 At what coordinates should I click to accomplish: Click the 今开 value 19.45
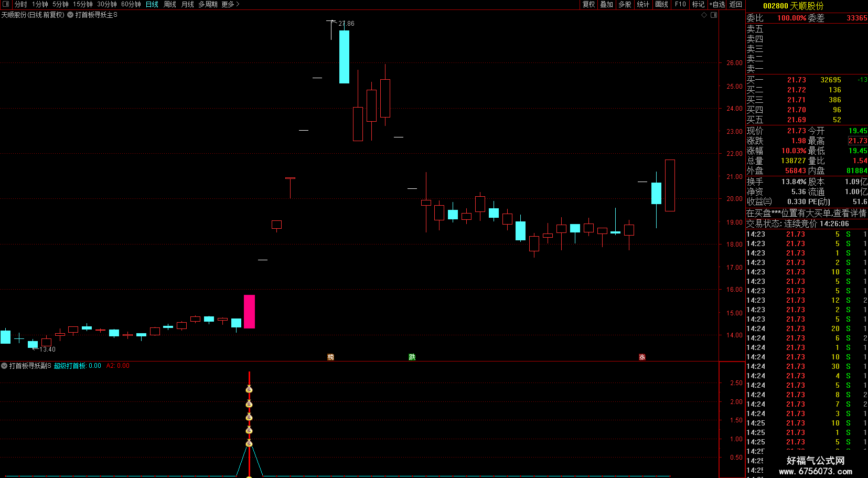point(858,131)
